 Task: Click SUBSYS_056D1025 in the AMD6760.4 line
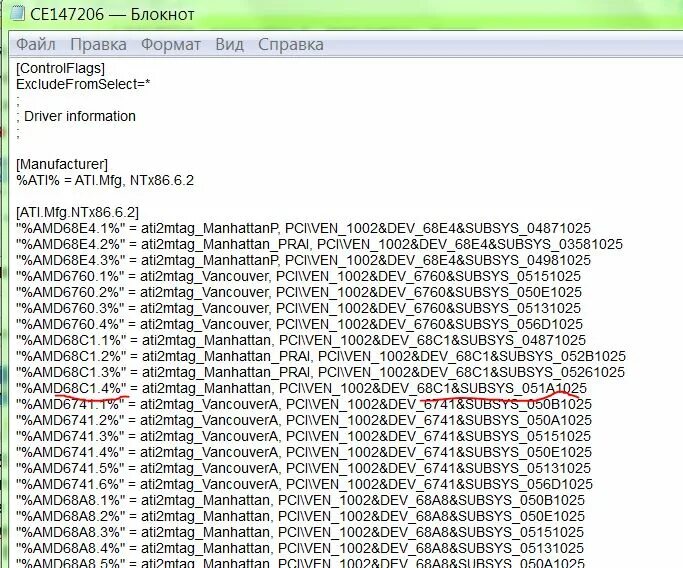pyautogui.click(x=519, y=324)
